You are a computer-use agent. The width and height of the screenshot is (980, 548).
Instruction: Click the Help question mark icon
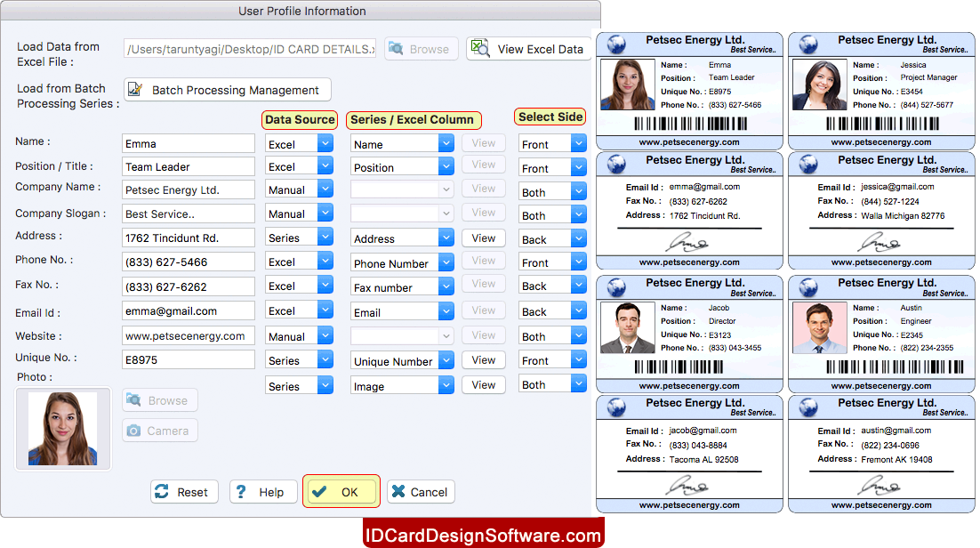pos(241,492)
